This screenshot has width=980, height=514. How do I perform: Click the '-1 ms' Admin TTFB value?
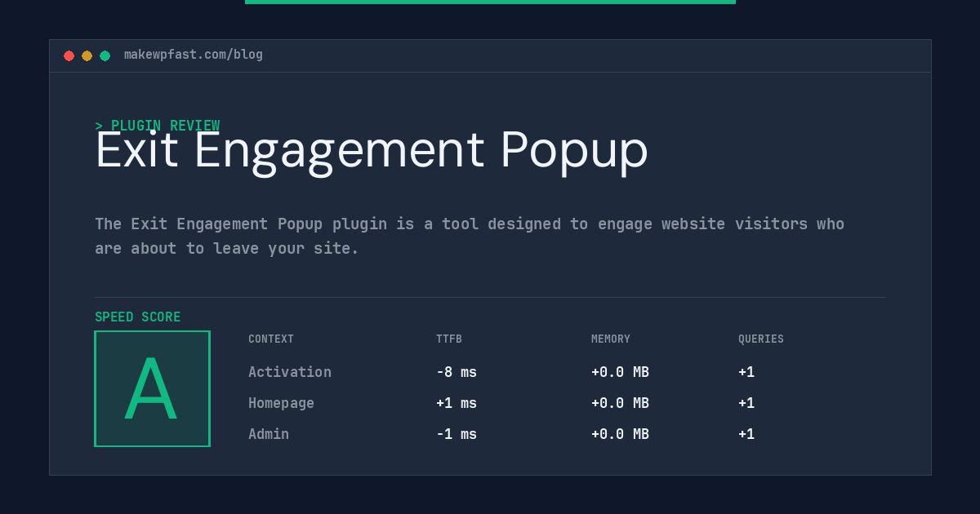457,434
